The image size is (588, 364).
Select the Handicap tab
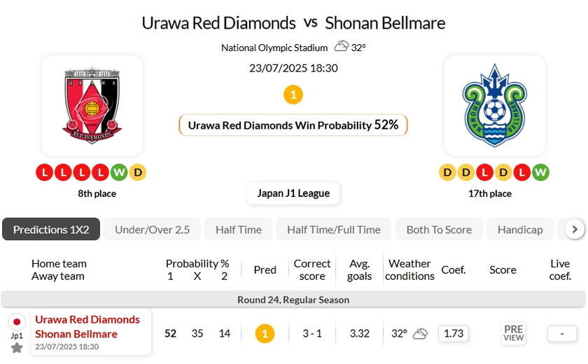520,230
